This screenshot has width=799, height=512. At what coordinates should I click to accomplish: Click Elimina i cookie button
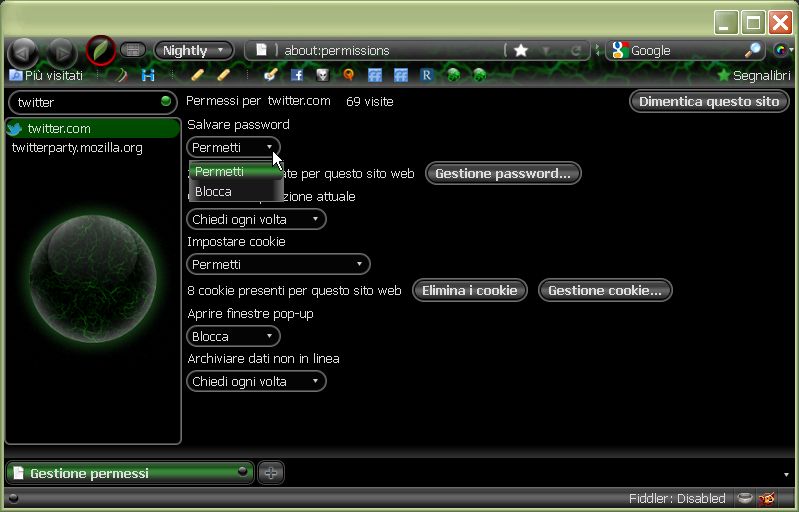pos(469,290)
